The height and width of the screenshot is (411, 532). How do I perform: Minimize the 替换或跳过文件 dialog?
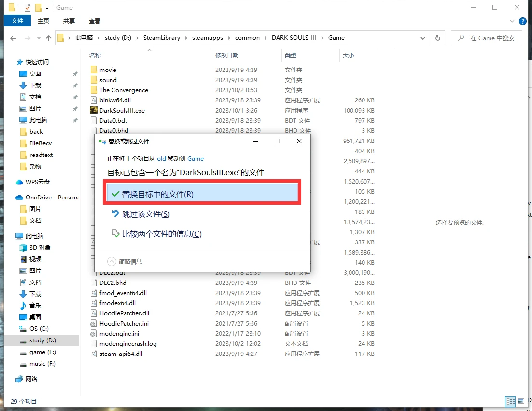255,141
